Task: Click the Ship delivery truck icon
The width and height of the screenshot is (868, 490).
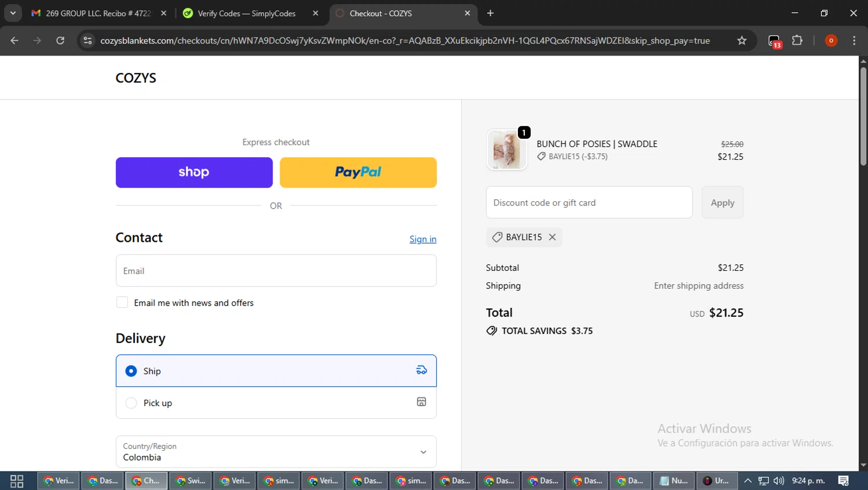Action: click(x=421, y=370)
